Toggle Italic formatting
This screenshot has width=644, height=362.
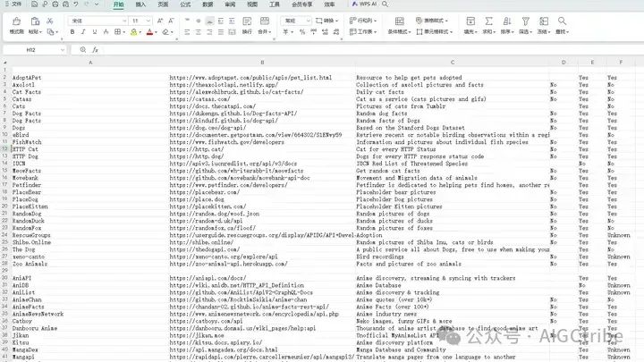pyautogui.click(x=83, y=31)
